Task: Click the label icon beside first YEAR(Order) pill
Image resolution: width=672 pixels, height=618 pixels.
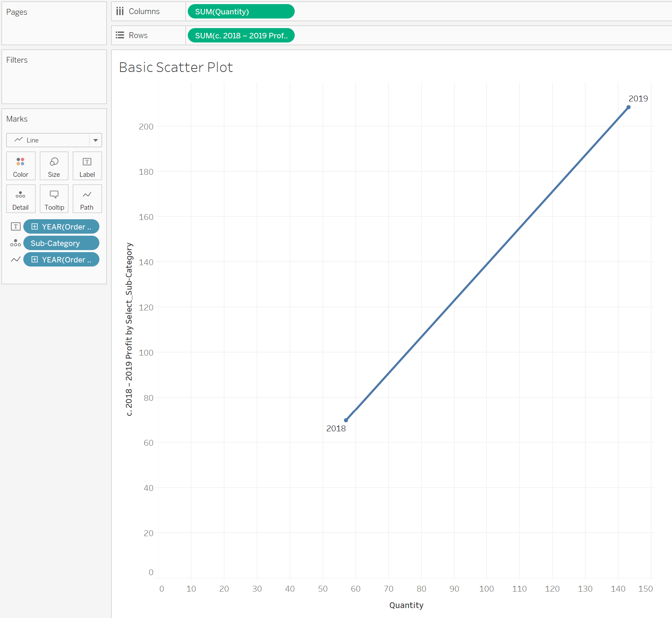Action: click(15, 226)
